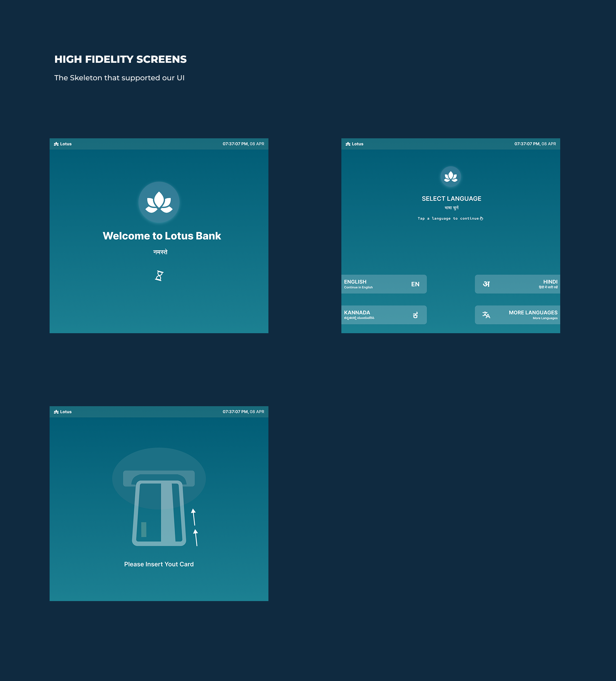Tap the ENGLISH language button

(x=384, y=284)
